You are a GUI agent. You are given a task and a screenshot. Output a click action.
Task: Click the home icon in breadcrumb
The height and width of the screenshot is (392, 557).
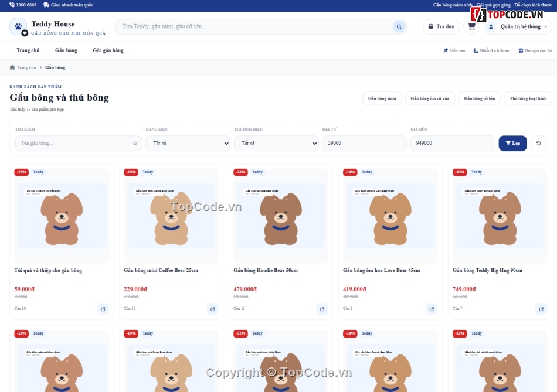(12, 67)
